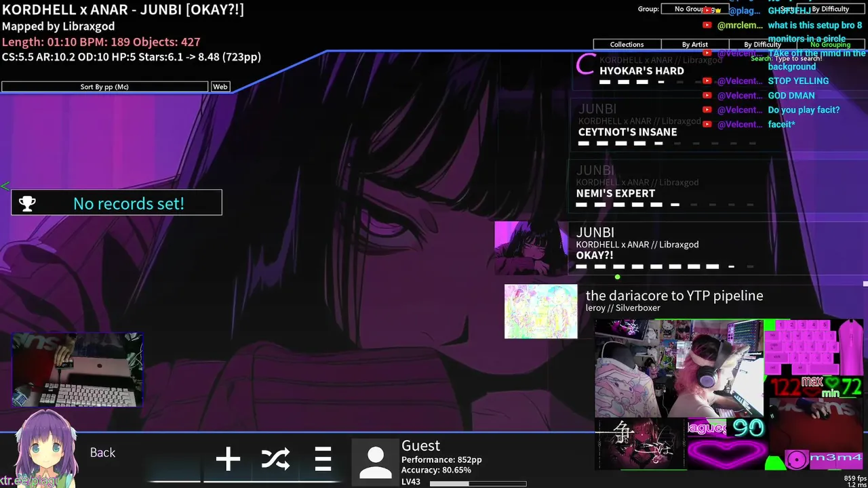Click the Length BPM Objects info line

(101, 42)
